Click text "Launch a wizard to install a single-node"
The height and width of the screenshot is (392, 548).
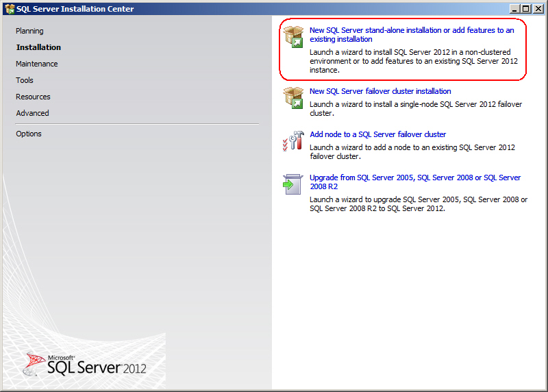(x=416, y=108)
